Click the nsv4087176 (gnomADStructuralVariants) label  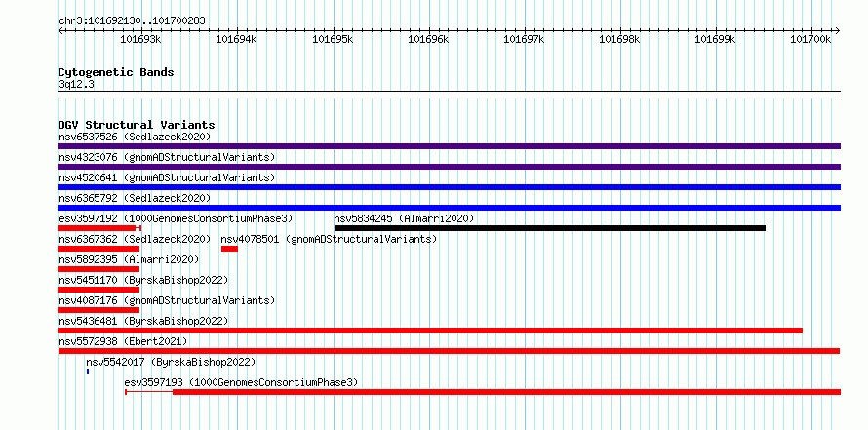pos(167,300)
